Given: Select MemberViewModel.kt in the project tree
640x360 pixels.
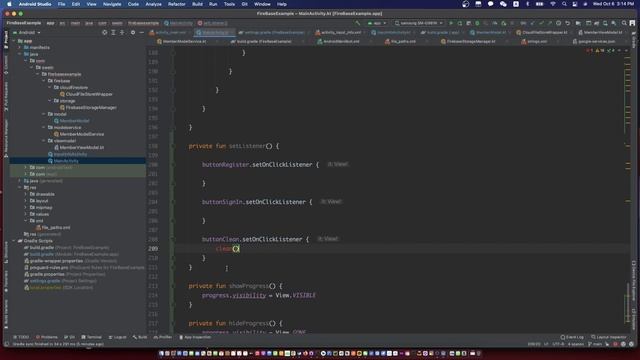Looking at the screenshot, I should click(x=81, y=148).
